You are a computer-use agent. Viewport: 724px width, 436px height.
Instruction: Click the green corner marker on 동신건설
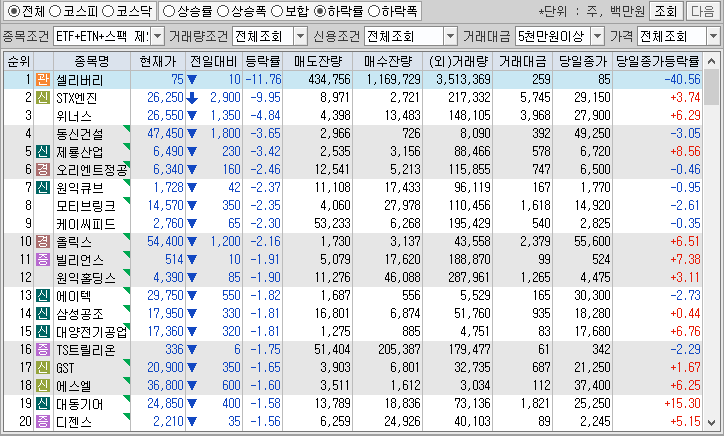tap(127, 129)
